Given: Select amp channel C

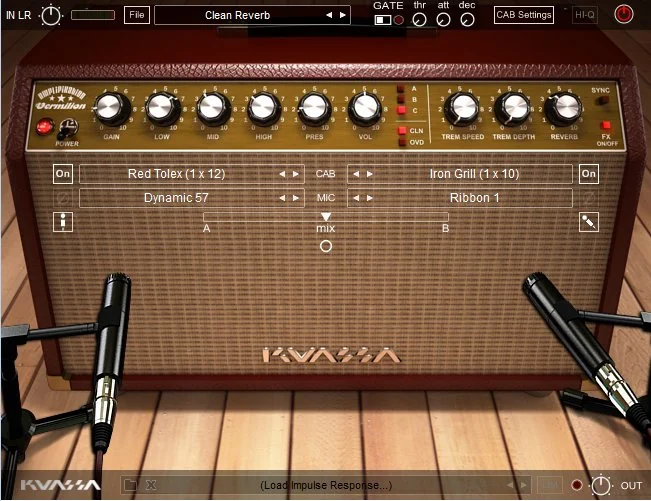Looking at the screenshot, I should coord(401,110).
